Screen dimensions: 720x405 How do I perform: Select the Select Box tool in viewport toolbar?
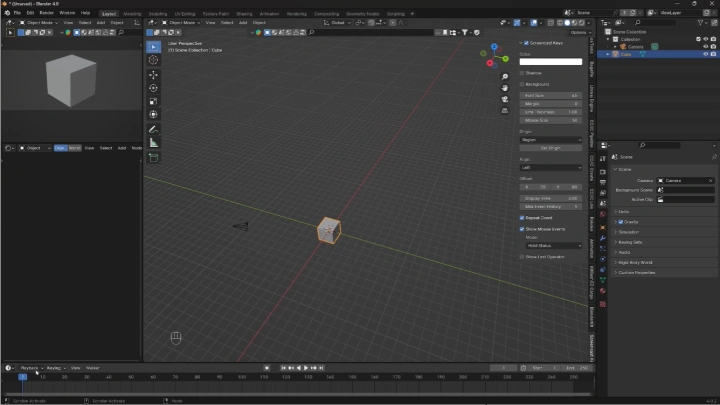[x=153, y=47]
